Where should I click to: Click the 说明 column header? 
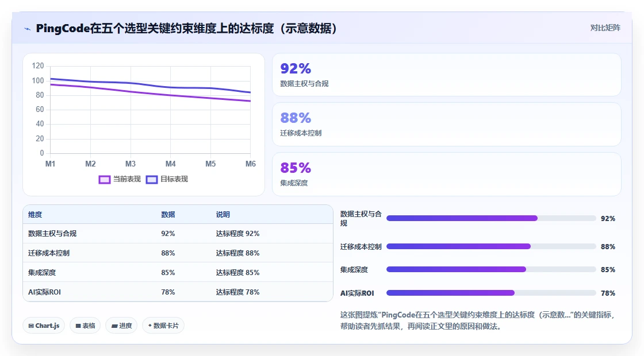(223, 215)
